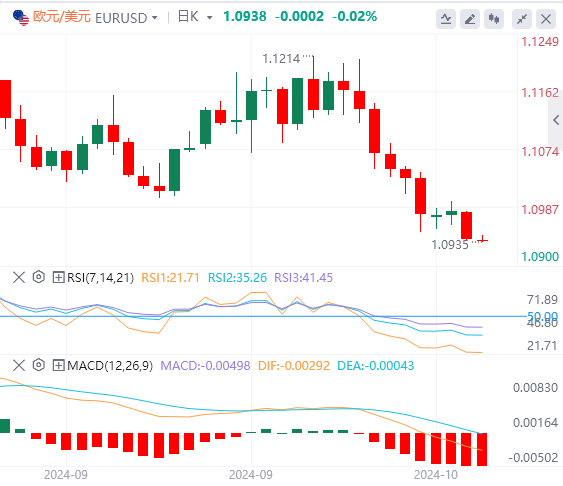Close the chart with top X button
This screenshot has height=486, width=563.
[546, 19]
